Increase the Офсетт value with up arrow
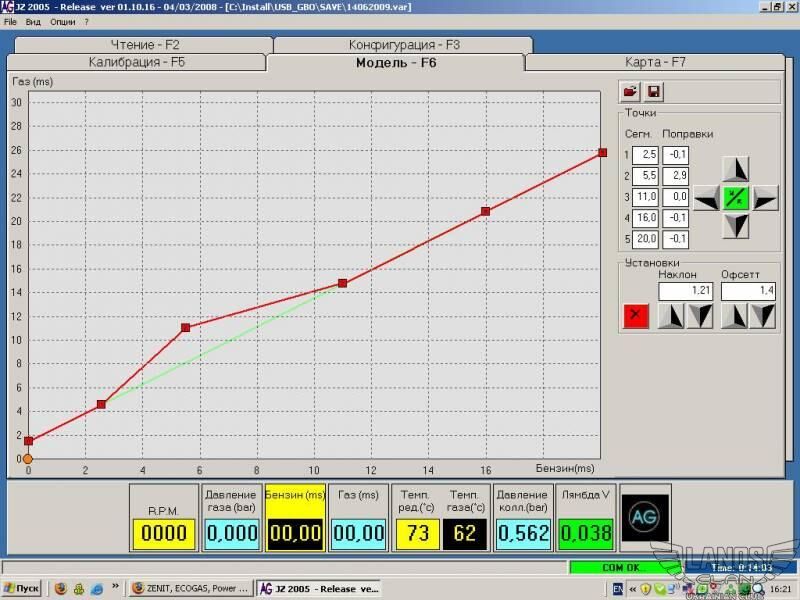 pos(735,316)
